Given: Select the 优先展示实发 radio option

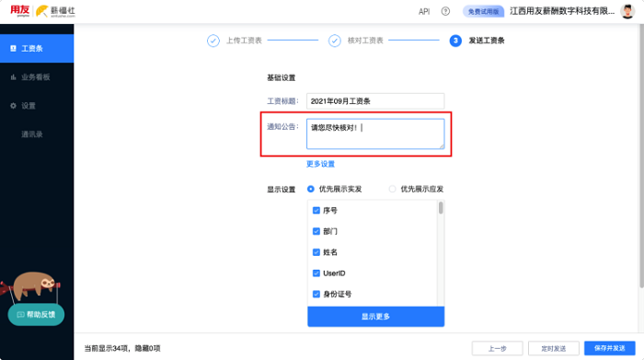Looking at the screenshot, I should [311, 189].
